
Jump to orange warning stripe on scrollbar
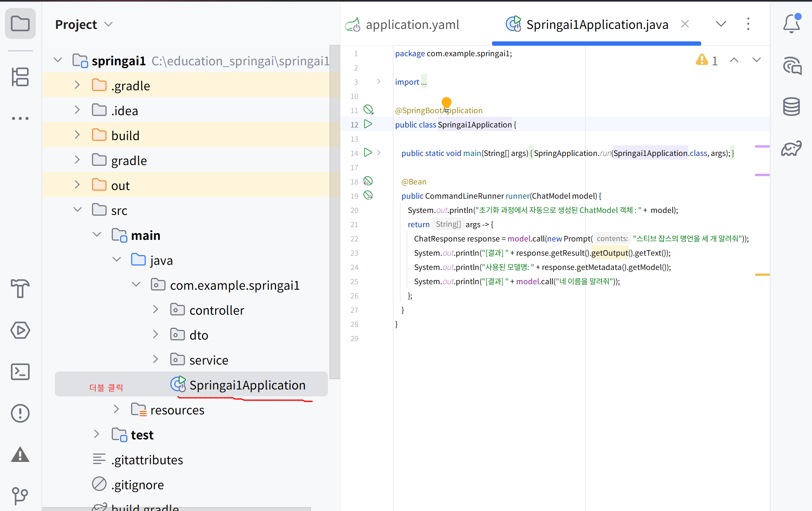tap(762, 274)
